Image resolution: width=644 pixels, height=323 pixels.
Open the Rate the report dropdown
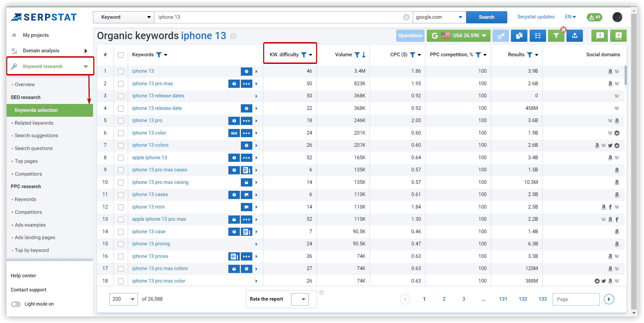[300, 299]
